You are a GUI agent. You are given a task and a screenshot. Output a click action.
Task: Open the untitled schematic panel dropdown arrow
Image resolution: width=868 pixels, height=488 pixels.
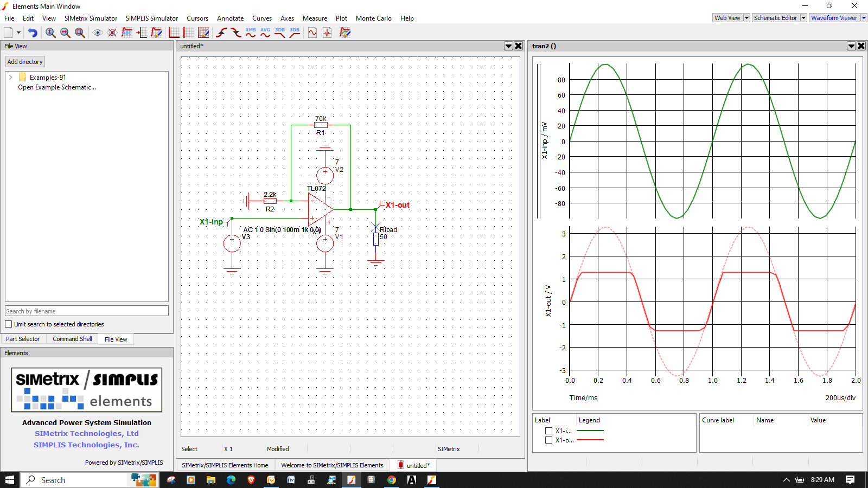click(508, 46)
